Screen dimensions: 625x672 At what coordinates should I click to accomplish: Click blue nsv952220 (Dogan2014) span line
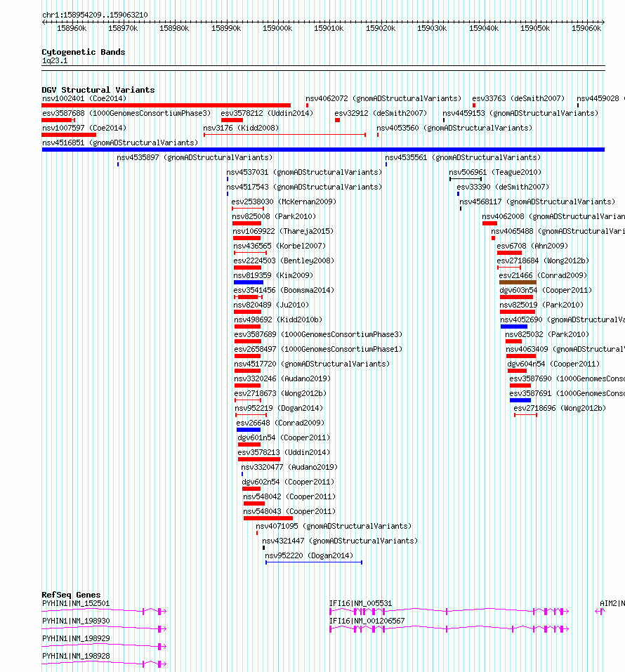pyautogui.click(x=314, y=562)
